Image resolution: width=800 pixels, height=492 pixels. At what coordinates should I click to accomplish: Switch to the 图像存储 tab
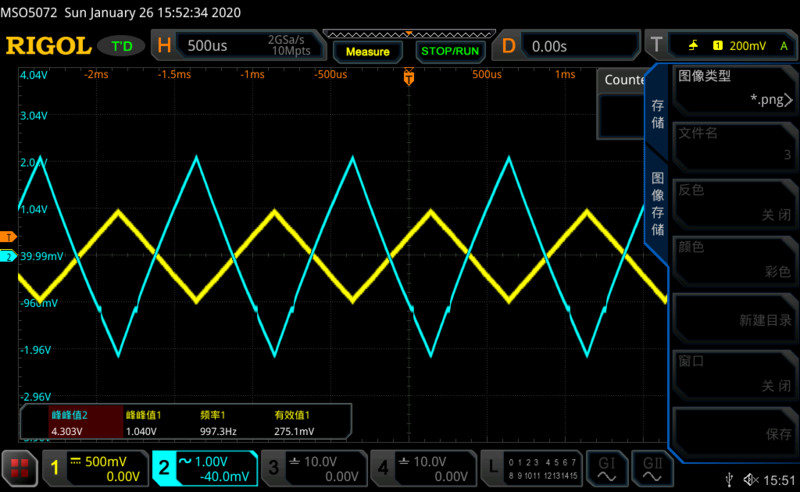pyautogui.click(x=657, y=204)
